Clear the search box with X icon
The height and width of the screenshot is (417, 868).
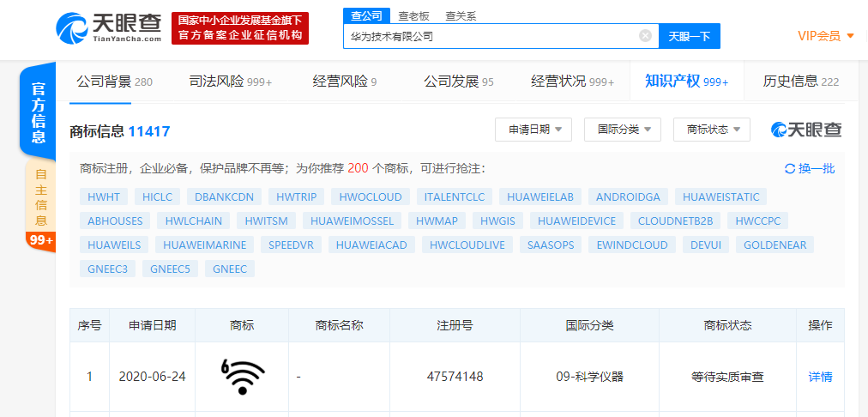point(645,36)
